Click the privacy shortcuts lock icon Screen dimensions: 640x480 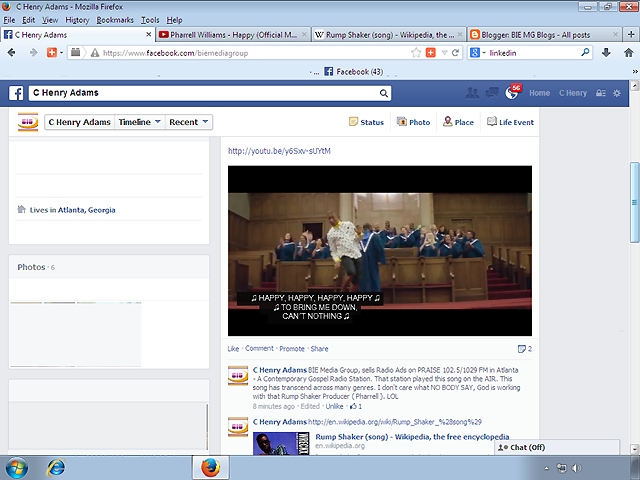[x=601, y=93]
